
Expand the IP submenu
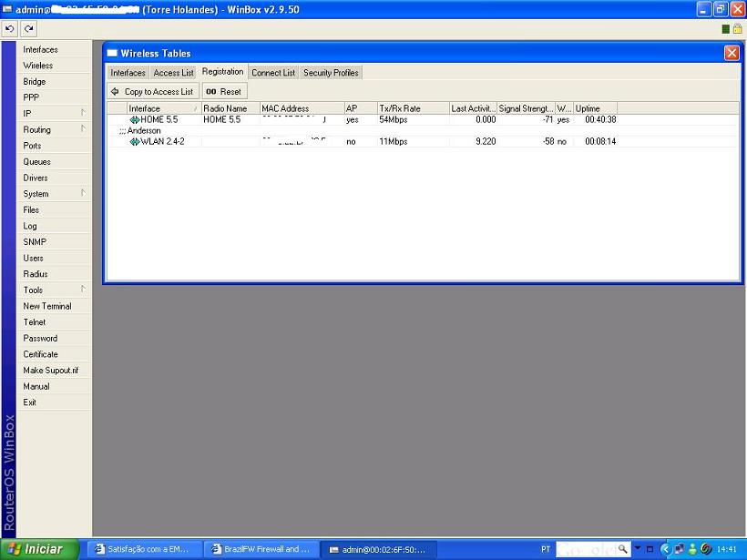83,113
